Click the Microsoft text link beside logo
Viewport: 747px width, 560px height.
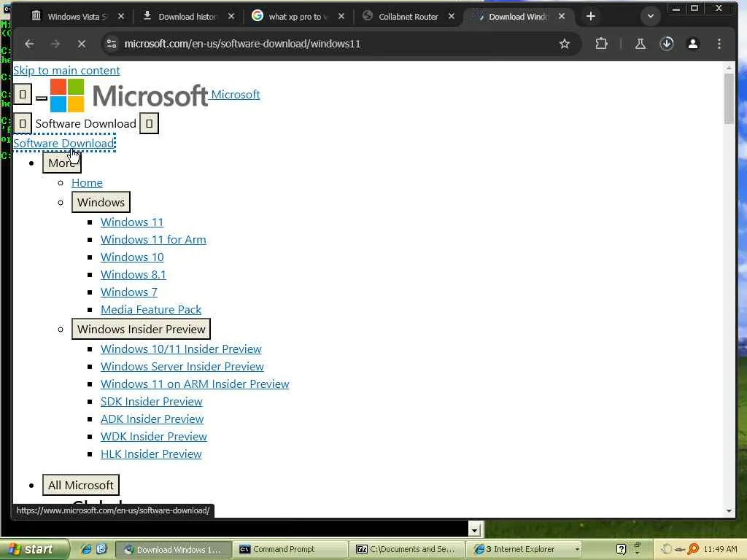(236, 95)
